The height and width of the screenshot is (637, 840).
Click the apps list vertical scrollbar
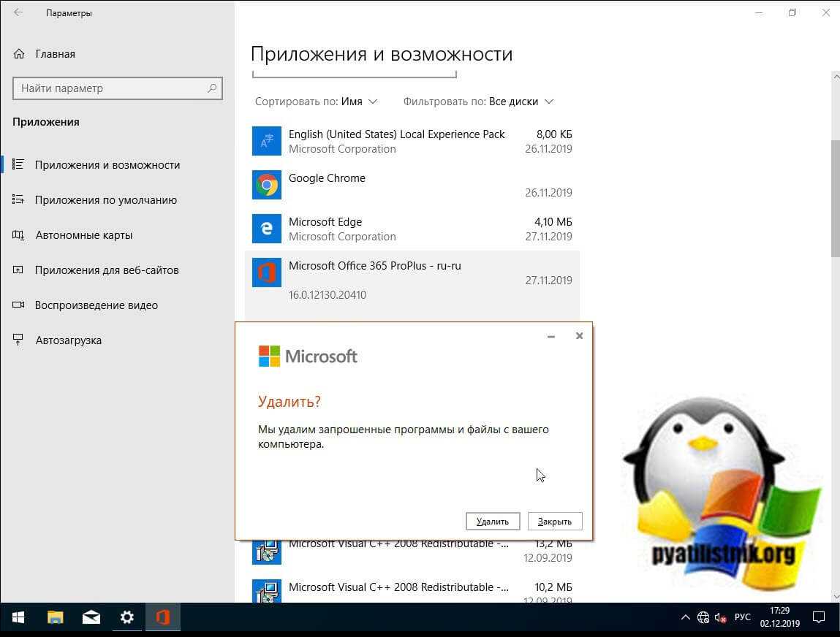[835, 197]
